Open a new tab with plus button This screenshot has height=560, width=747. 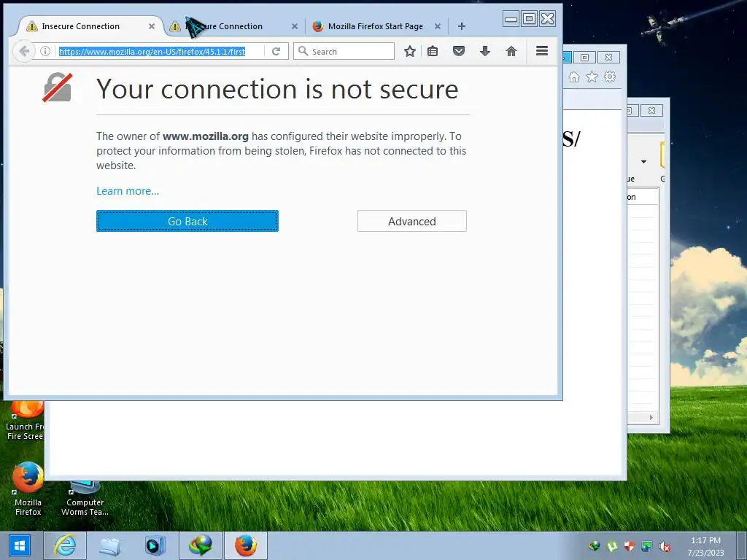pyautogui.click(x=461, y=26)
